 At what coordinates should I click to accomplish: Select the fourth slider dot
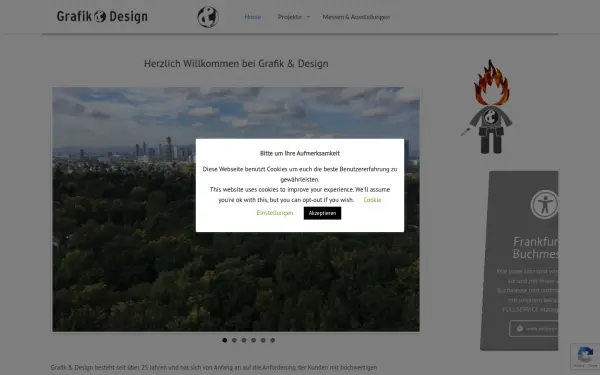[x=253, y=340]
